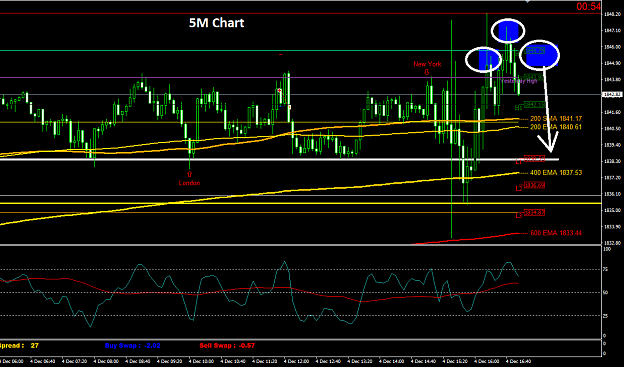Screen dimensions: 625x368
Task: Click the red L3 pivot level label
Action: click(519, 216)
